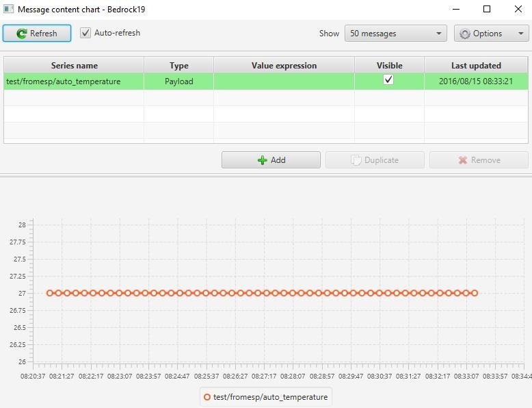Click the last data point on chart

(x=474, y=293)
